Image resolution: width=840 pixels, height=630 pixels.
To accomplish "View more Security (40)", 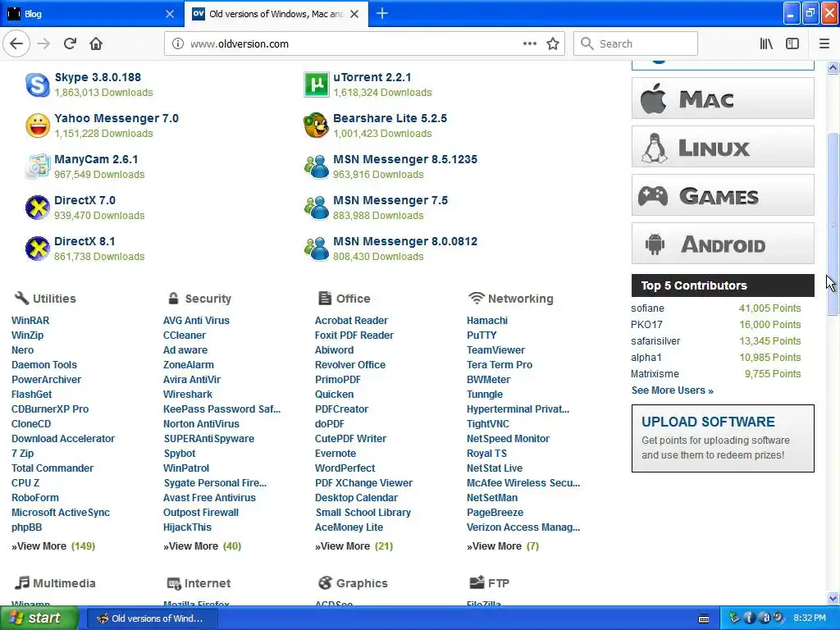I will click(203, 546).
